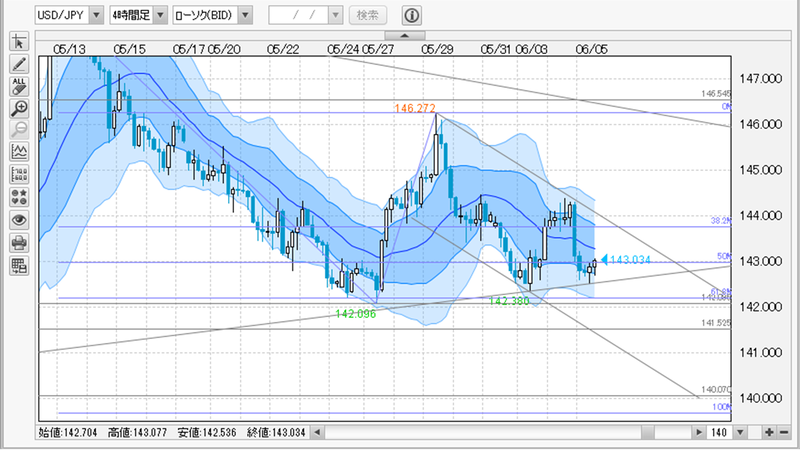Viewport: 800px width, 450px height.
Task: Open the USD/JPY currency pair dropdown
Action: point(95,16)
